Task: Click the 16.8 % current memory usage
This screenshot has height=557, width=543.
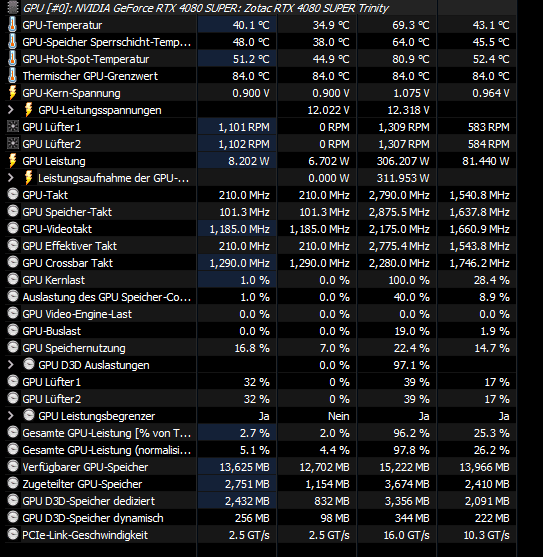Action: coord(252,348)
